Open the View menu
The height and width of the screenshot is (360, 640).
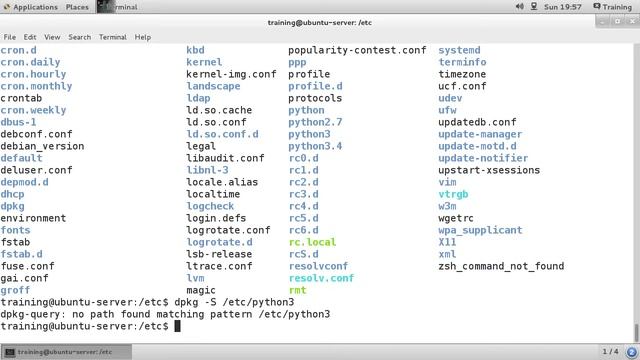[x=52, y=37]
